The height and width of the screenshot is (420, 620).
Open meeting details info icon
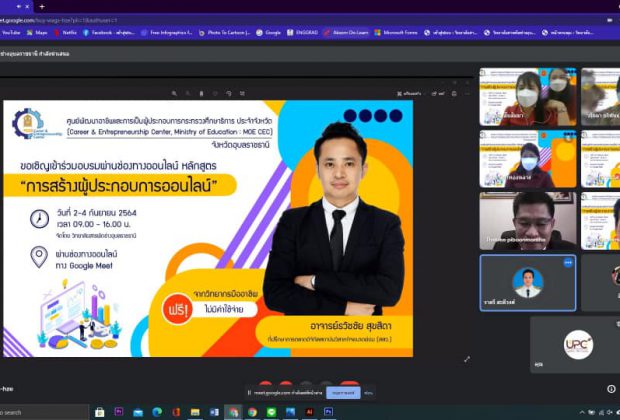611,389
